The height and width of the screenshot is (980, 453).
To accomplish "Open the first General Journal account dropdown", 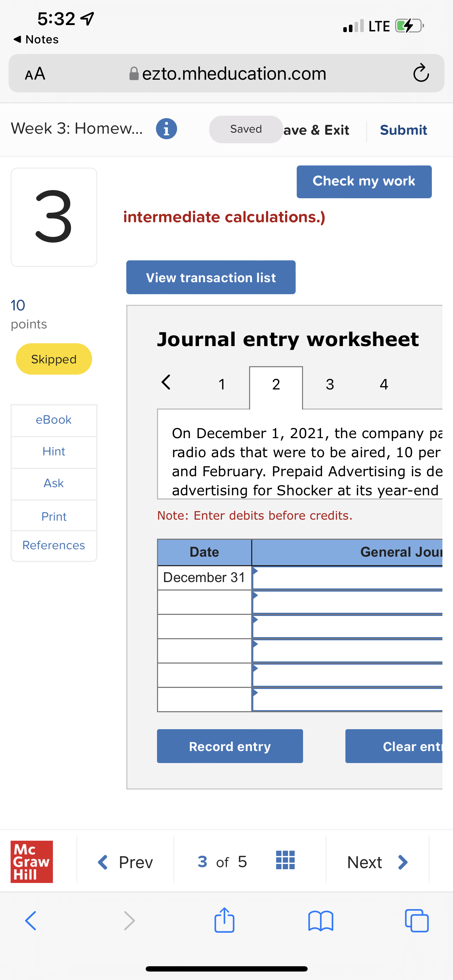I will pos(347,578).
